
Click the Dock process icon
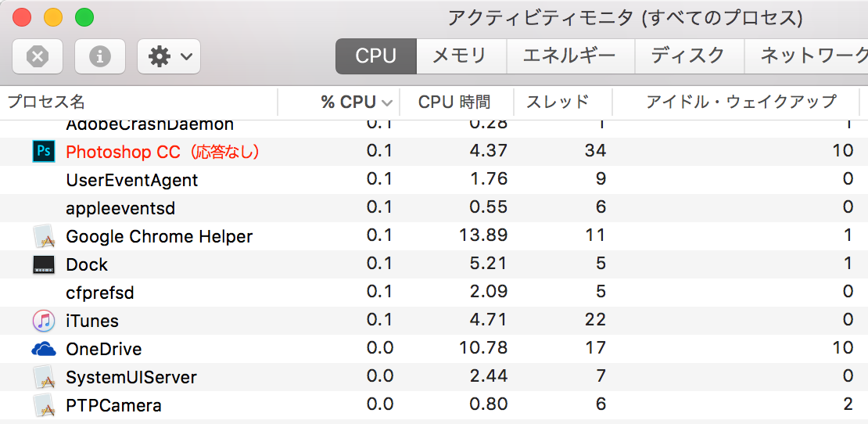point(44,264)
